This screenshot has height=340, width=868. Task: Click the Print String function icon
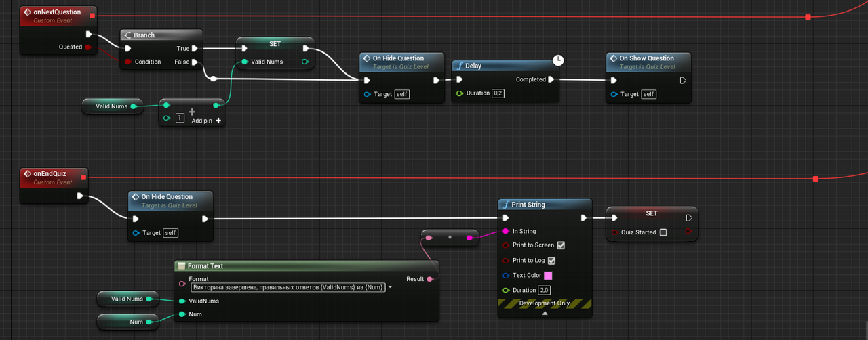tap(505, 205)
